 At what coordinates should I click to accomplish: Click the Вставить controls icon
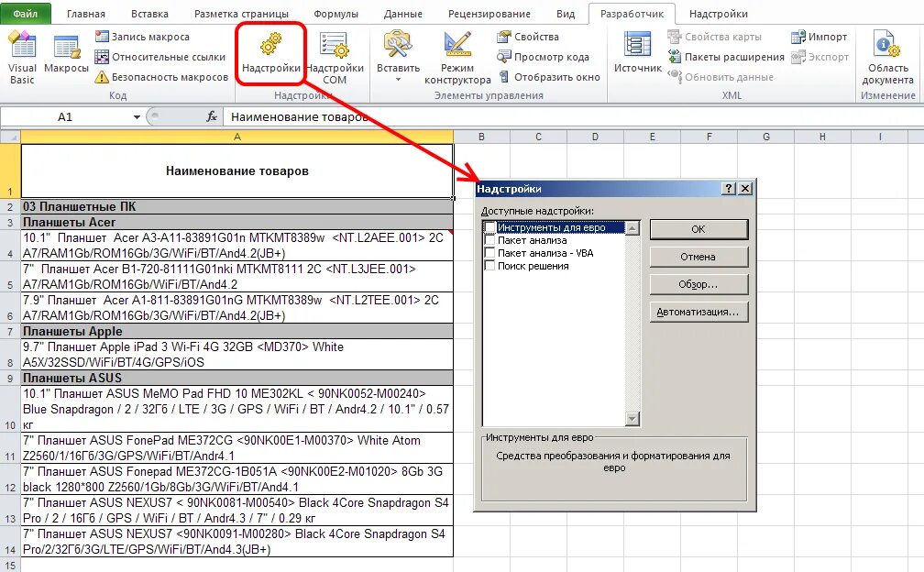399,46
